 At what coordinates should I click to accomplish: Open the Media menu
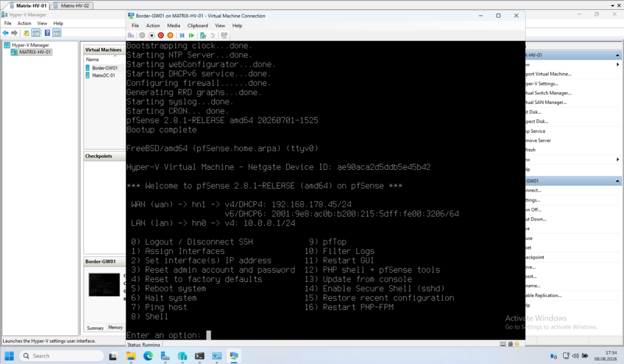pyautogui.click(x=174, y=26)
